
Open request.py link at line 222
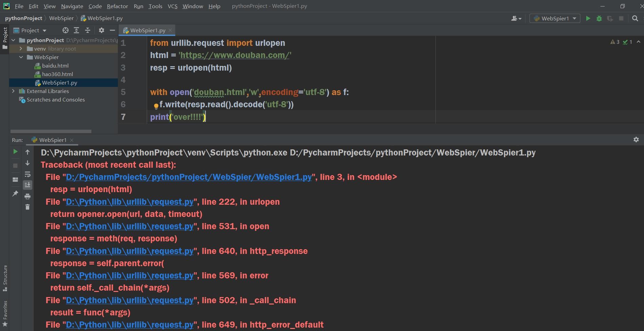point(130,202)
